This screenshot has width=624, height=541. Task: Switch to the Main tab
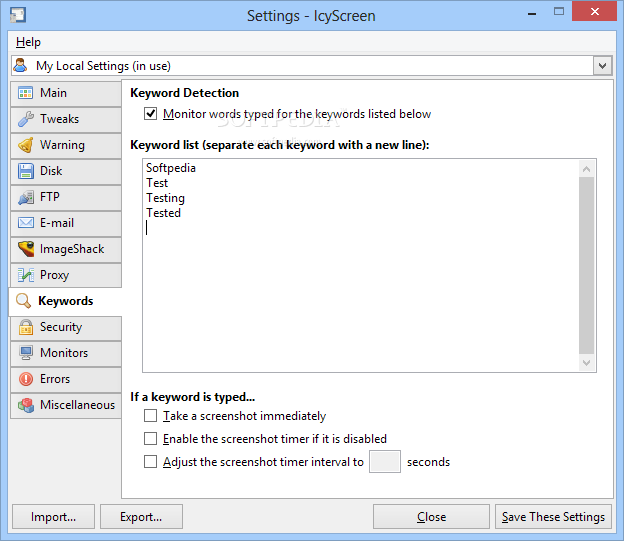coord(66,93)
